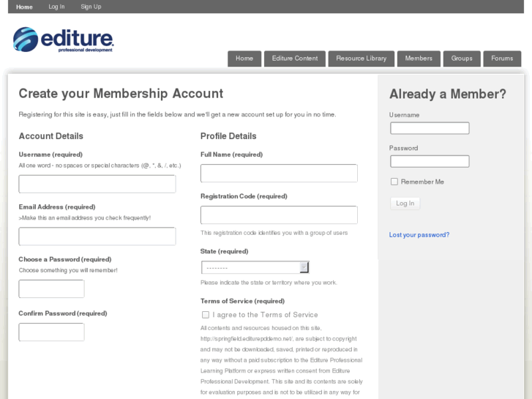This screenshot has width=532, height=399.
Task: Check the Remember Me checkbox
Action: click(x=394, y=182)
